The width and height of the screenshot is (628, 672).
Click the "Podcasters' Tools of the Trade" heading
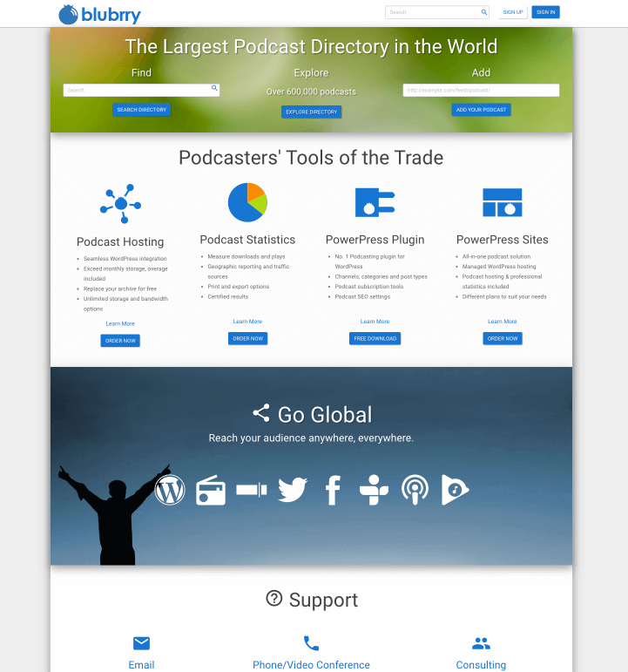point(311,157)
